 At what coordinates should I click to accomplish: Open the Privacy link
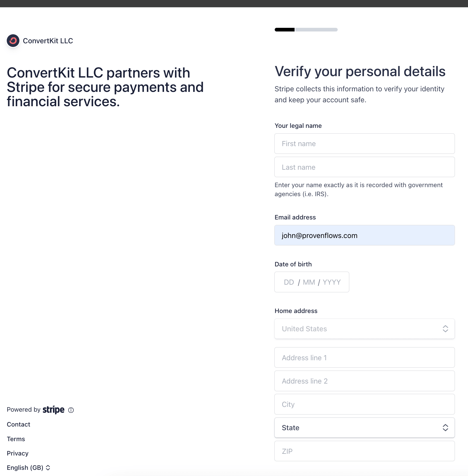pyautogui.click(x=18, y=453)
